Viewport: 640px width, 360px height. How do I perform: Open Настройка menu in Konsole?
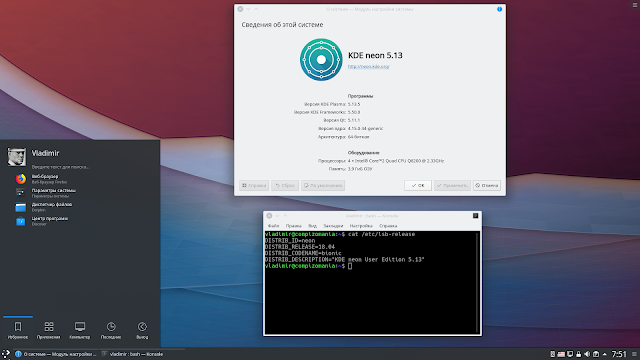tap(361, 226)
